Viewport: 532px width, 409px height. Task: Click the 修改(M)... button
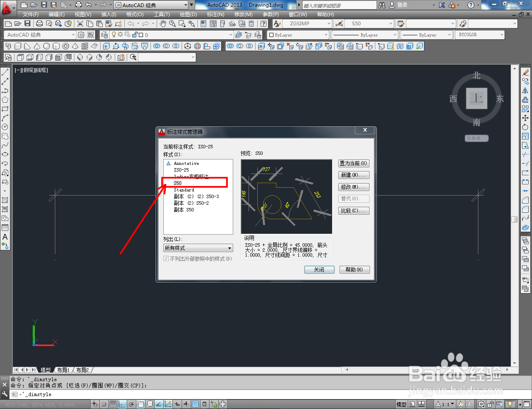pos(354,187)
